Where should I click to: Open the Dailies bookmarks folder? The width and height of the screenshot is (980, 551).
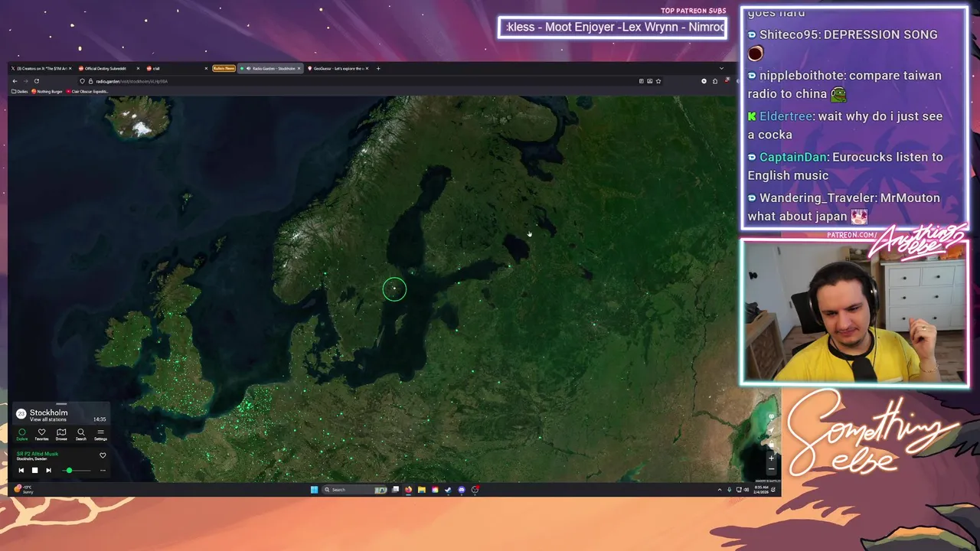pos(20,91)
